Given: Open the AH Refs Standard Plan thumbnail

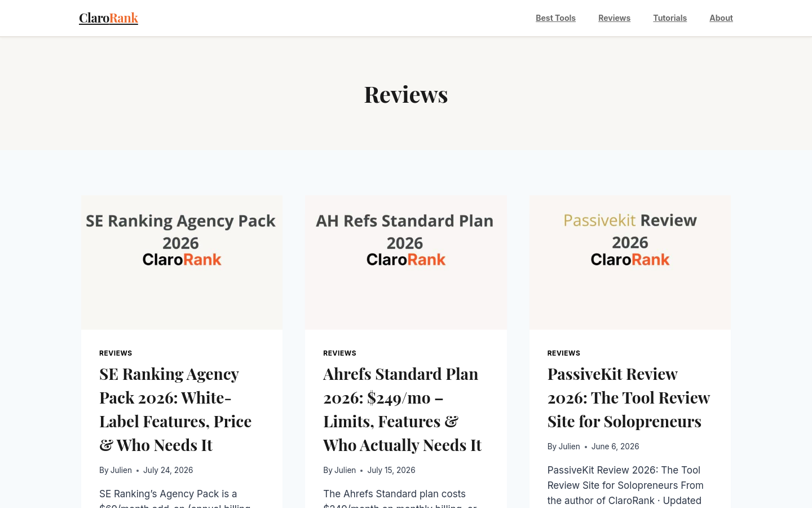Looking at the screenshot, I should [x=406, y=262].
